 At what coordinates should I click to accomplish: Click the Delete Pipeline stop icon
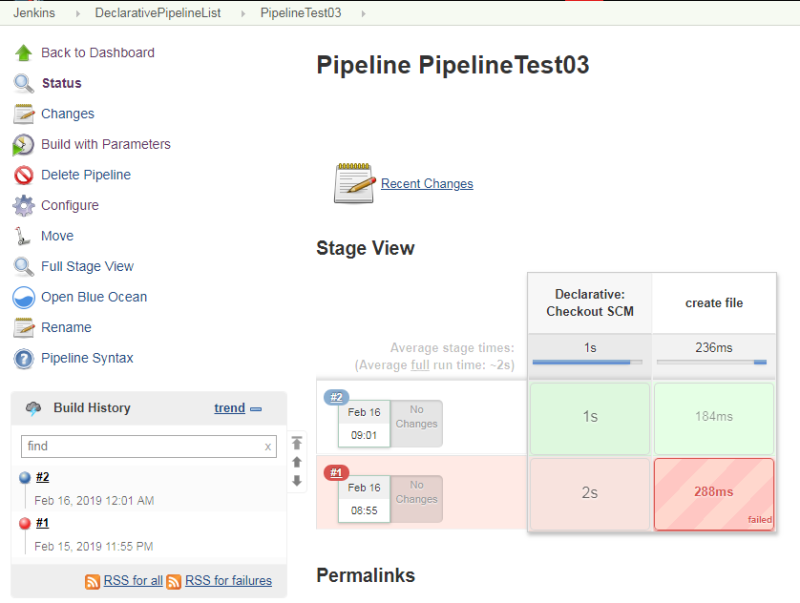[x=22, y=175]
